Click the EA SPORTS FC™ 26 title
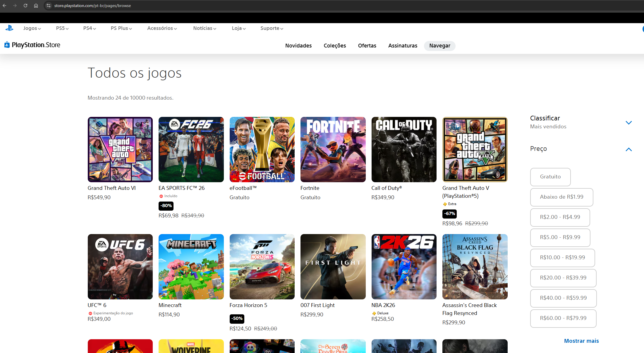Image resolution: width=644 pixels, height=353 pixels. coord(182,188)
